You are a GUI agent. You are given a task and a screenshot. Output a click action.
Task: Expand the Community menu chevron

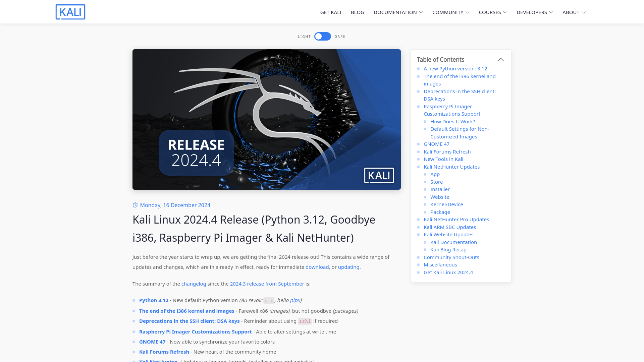click(468, 12)
